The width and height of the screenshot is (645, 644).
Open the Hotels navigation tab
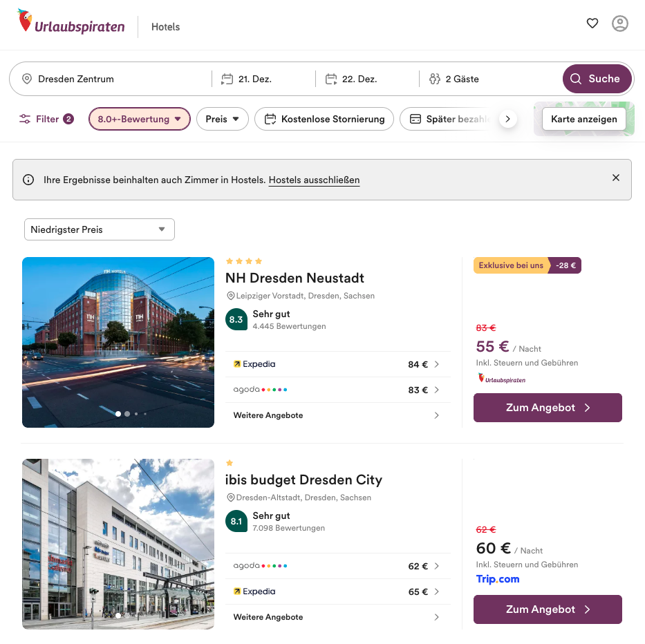(x=165, y=27)
